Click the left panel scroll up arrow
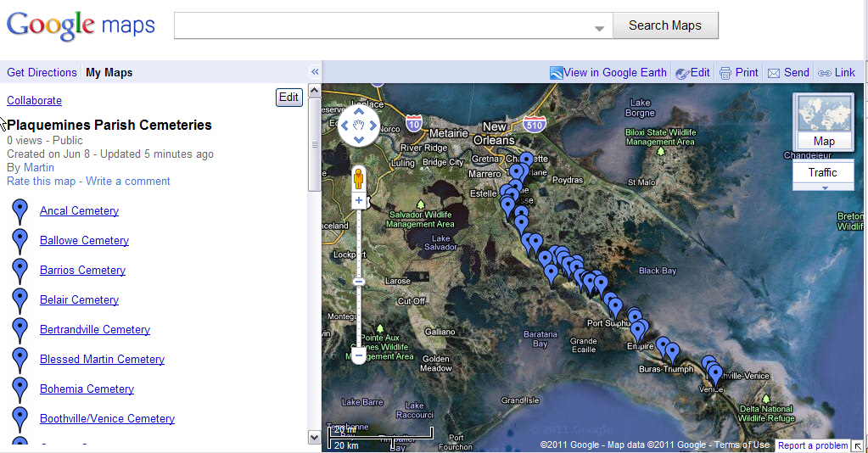This screenshot has height=453, width=868. (314, 90)
